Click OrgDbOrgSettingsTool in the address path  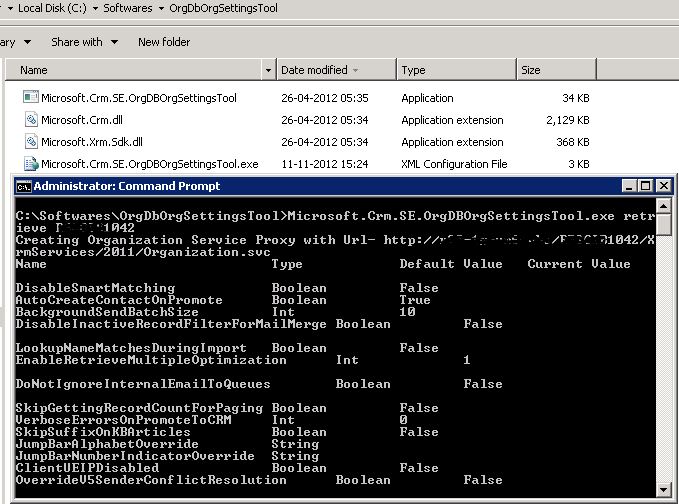coord(224,8)
